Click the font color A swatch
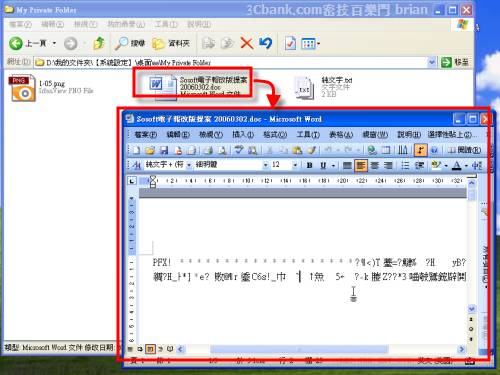 [457, 165]
